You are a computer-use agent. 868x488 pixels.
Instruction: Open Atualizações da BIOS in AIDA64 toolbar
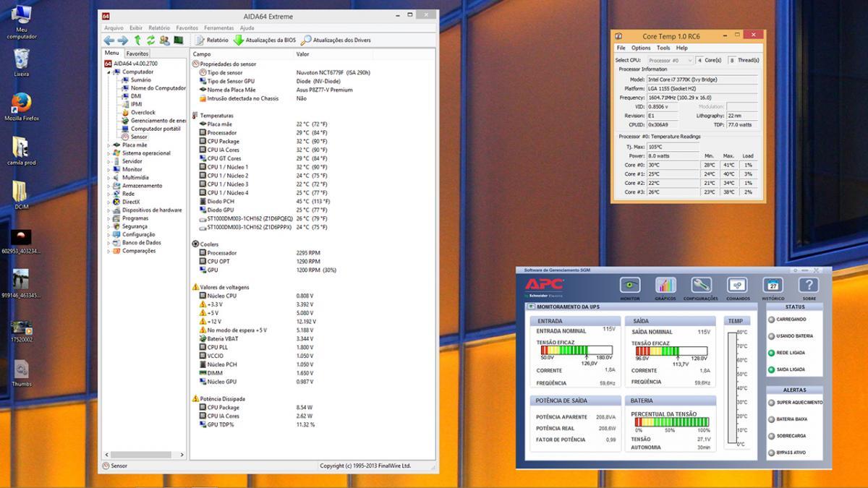264,40
